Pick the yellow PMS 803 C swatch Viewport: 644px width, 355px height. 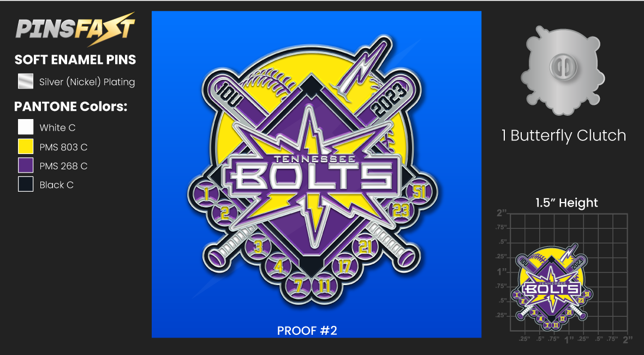pyautogui.click(x=26, y=146)
